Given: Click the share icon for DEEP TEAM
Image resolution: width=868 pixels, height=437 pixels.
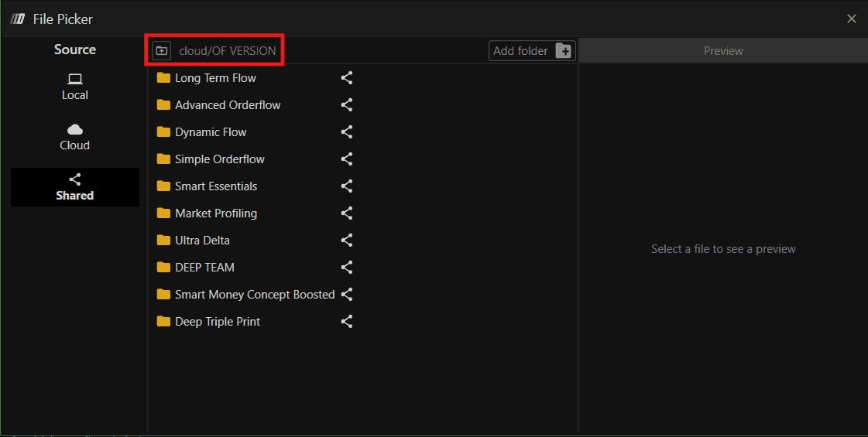Looking at the screenshot, I should 347,267.
